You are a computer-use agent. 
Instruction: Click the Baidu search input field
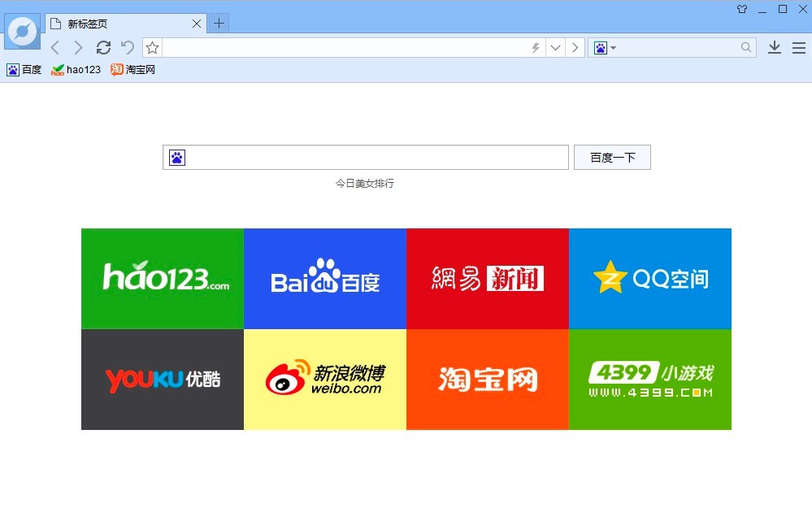(x=366, y=157)
